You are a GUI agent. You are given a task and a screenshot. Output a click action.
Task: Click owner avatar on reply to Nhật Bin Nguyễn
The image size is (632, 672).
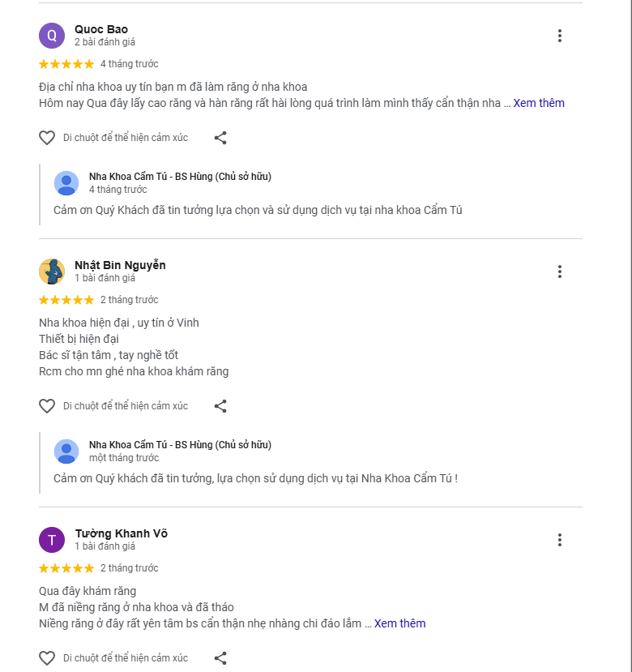[66, 452]
